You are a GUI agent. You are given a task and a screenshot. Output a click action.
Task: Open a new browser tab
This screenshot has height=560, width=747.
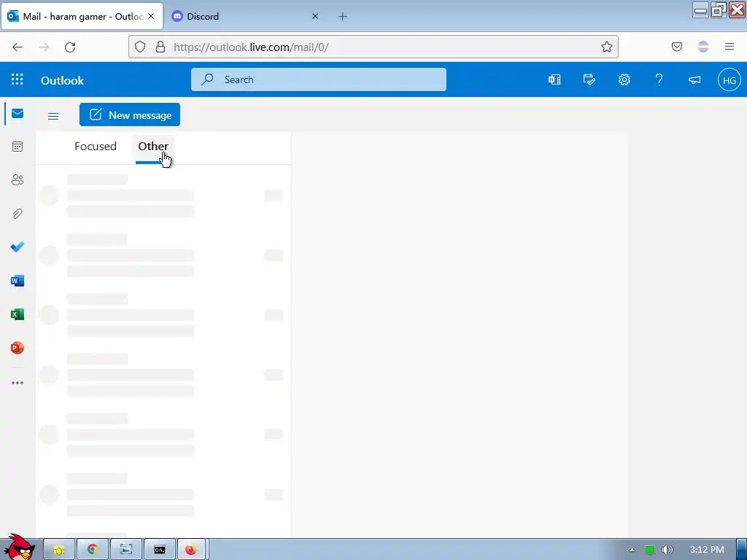343,17
